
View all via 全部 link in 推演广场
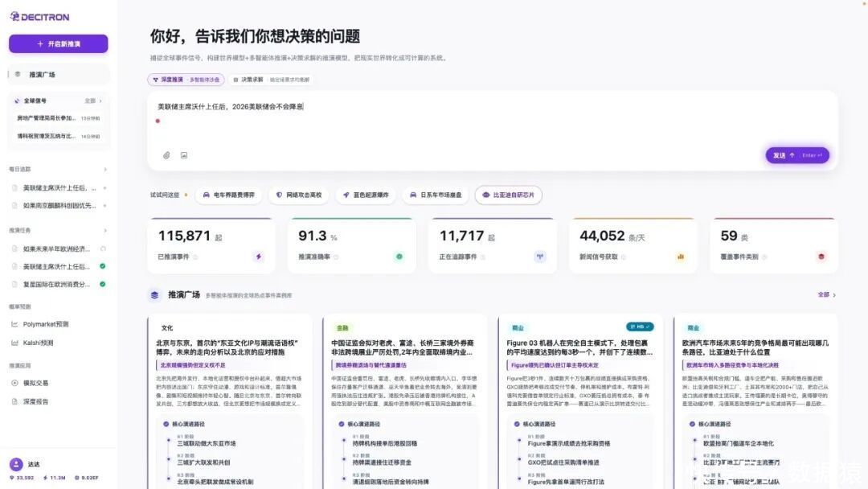[x=826, y=295]
